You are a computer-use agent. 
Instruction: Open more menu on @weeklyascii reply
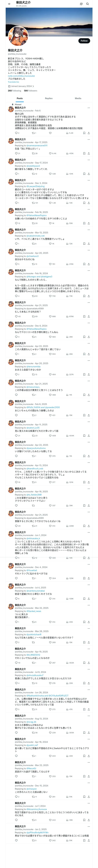pos(89,160)
